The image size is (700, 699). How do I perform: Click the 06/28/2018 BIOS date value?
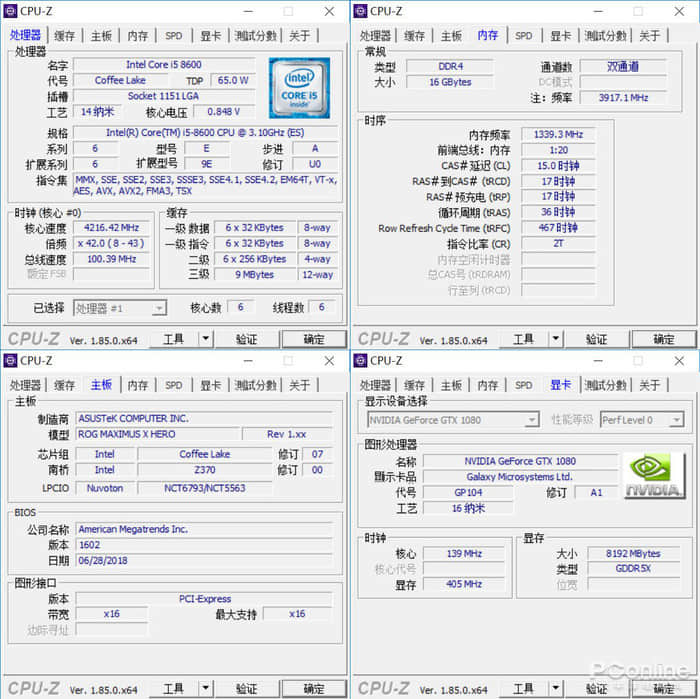204,561
